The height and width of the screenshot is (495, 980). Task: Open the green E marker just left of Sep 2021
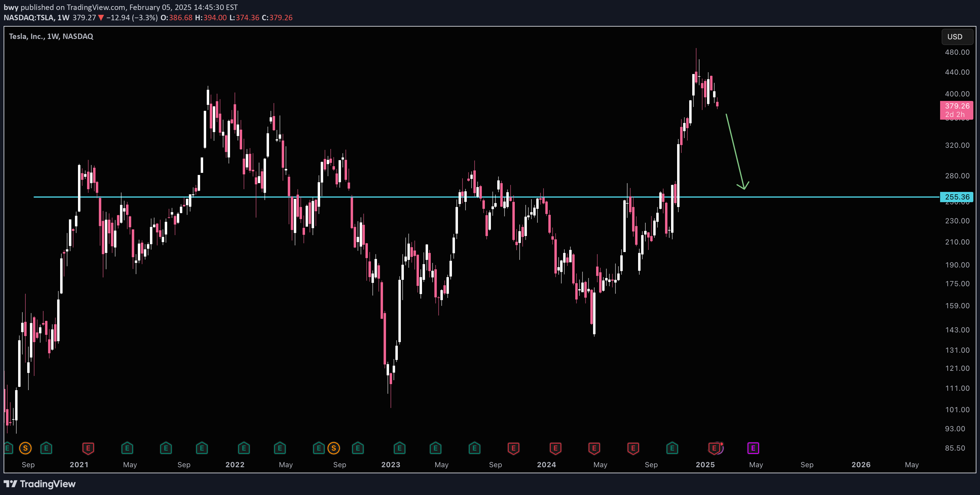pyautogui.click(x=166, y=448)
